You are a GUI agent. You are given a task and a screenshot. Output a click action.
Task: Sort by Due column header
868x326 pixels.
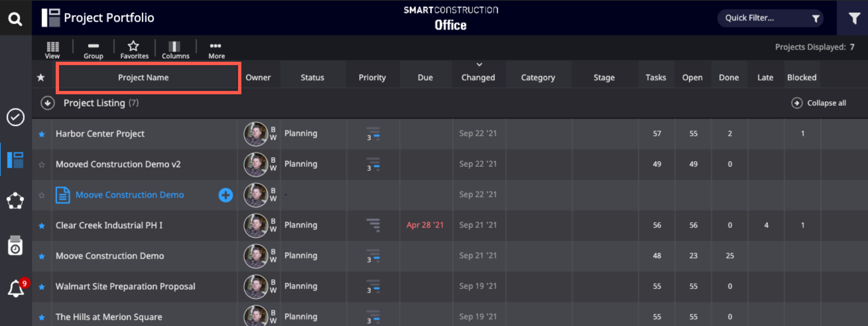click(x=425, y=77)
